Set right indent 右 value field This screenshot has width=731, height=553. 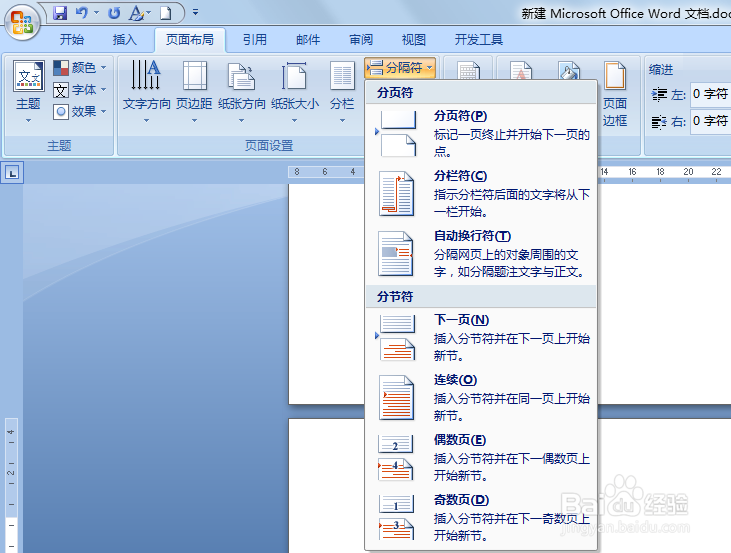tap(710, 121)
